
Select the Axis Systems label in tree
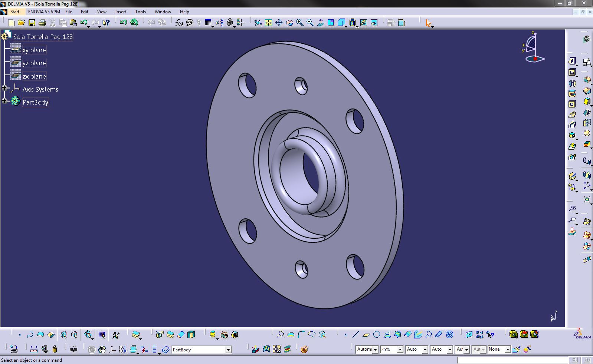40,89
